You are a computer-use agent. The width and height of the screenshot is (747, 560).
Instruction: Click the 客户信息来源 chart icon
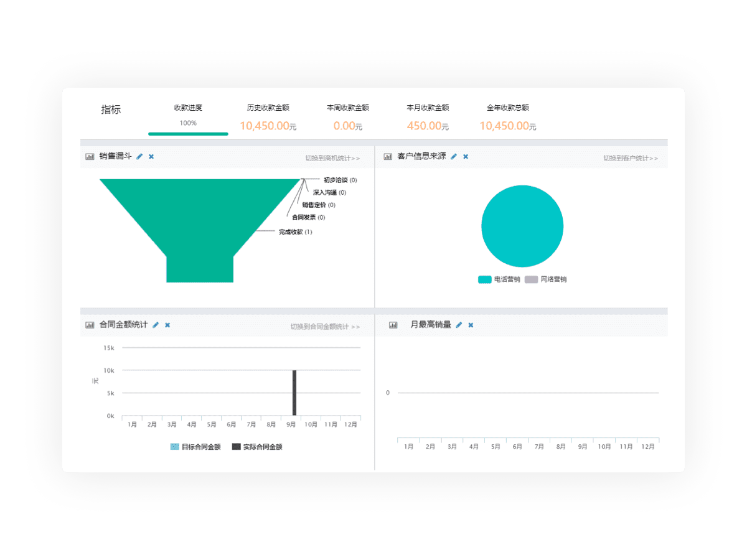pyautogui.click(x=388, y=157)
